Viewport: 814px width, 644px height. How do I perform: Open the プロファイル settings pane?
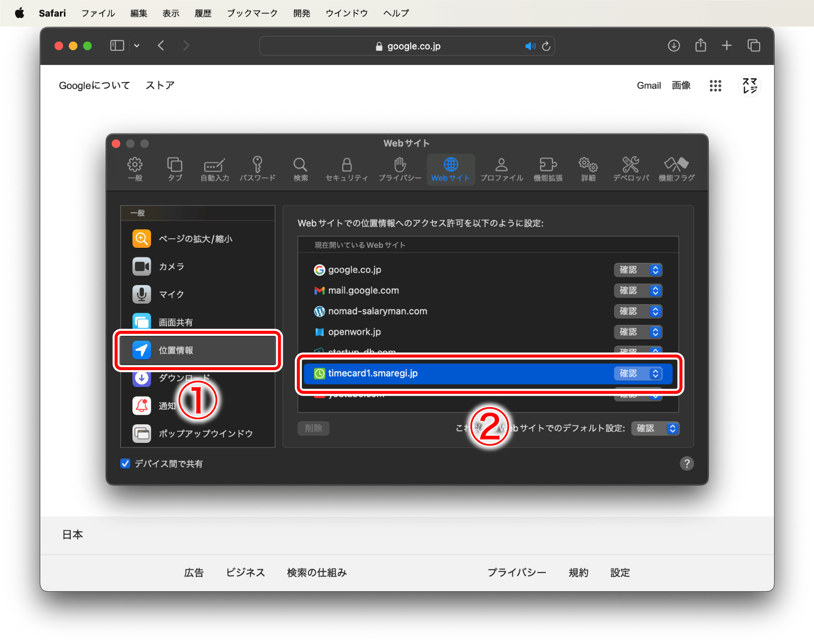point(501,169)
